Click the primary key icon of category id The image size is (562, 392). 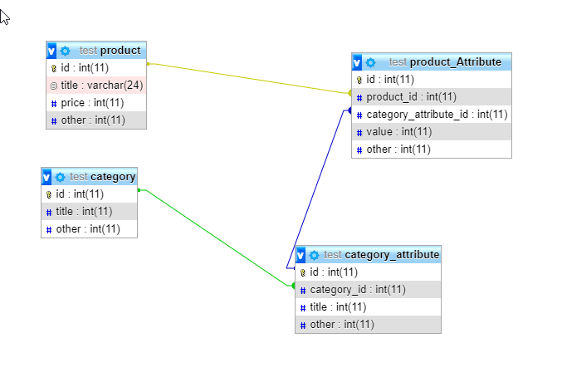(x=49, y=194)
